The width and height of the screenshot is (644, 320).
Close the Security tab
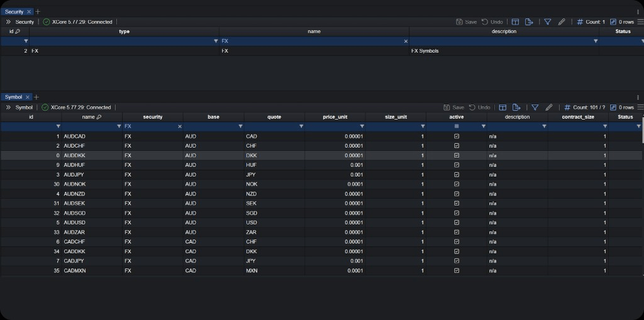[29, 12]
